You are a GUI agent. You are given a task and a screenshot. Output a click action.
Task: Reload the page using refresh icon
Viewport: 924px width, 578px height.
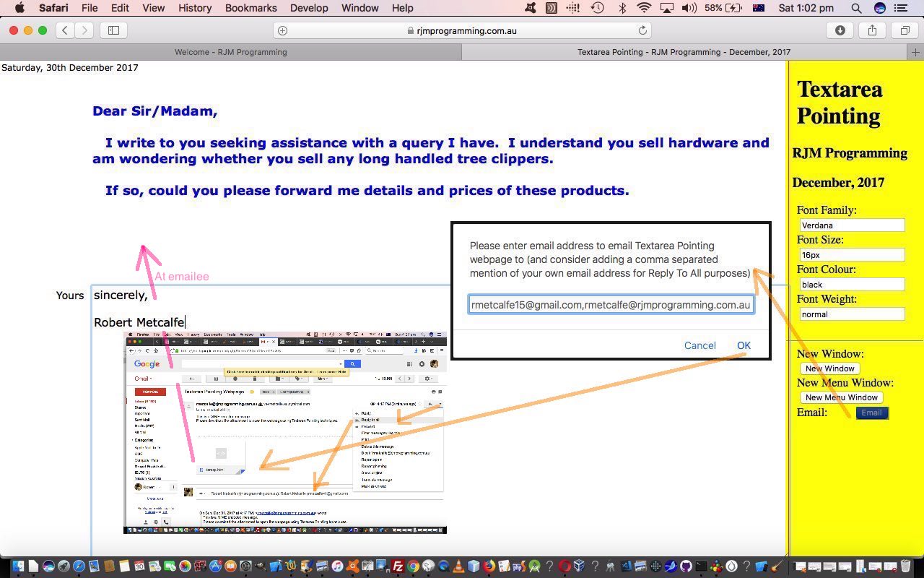tap(642, 30)
